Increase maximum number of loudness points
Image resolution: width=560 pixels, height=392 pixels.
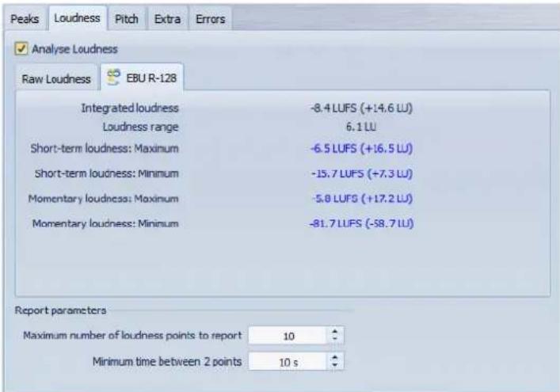tap(334, 332)
